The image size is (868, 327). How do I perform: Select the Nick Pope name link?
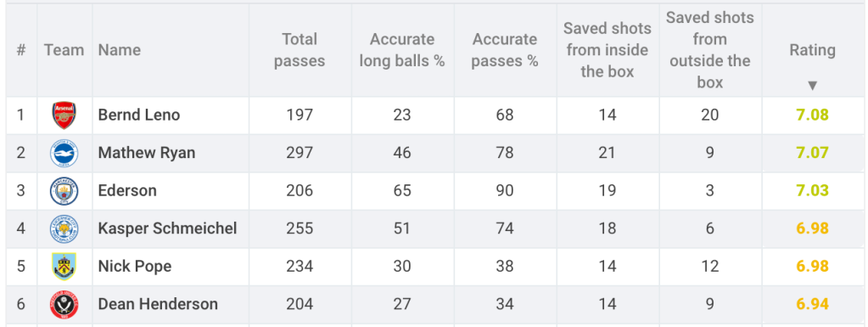(135, 266)
